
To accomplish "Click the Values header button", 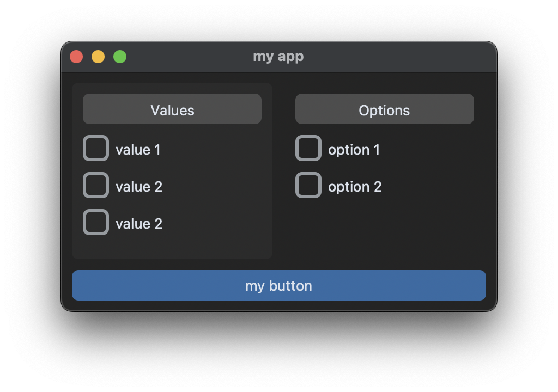I will [x=172, y=109].
